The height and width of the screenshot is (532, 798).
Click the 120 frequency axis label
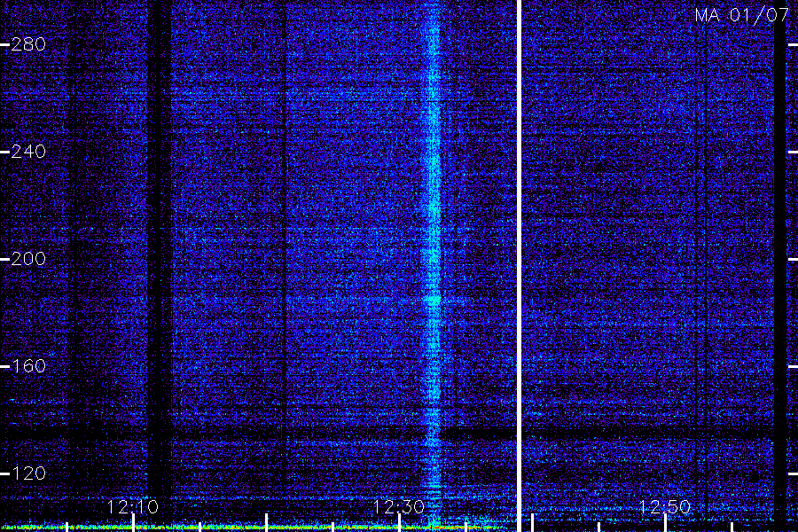coord(28,473)
